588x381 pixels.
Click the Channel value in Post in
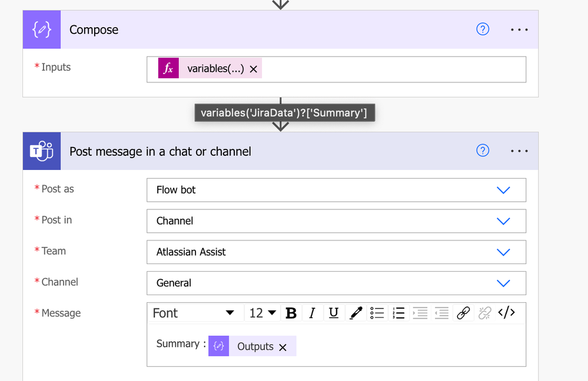tap(175, 221)
